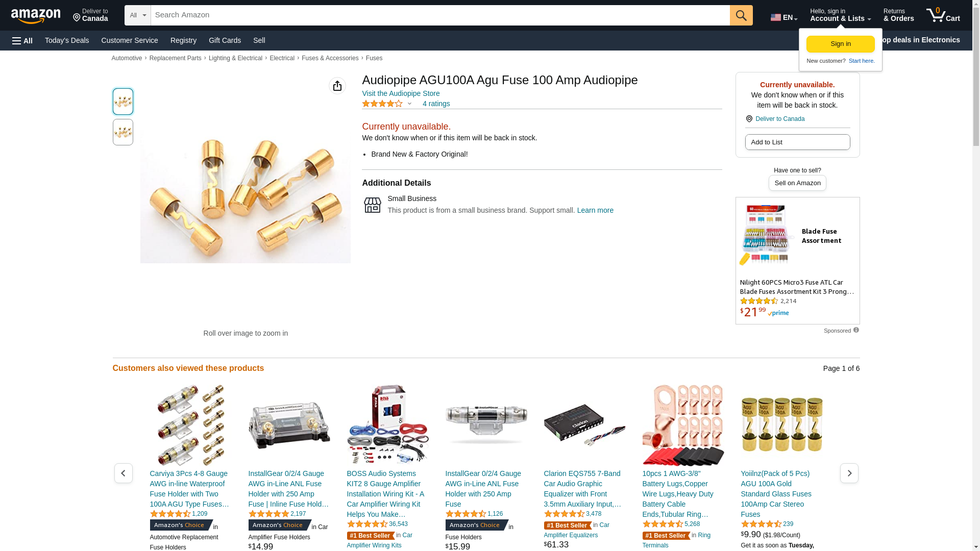
Task: Open the EN language selector dropdown
Action: click(x=784, y=17)
